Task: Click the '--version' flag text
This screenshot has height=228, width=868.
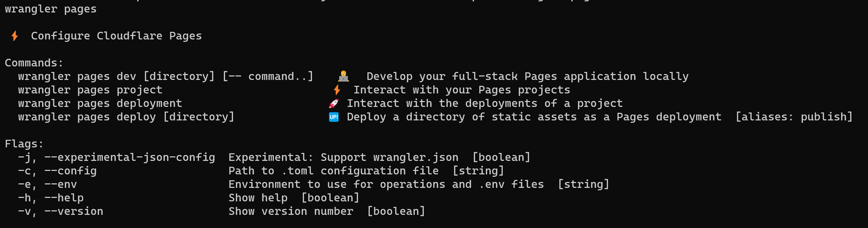Action: [x=74, y=211]
